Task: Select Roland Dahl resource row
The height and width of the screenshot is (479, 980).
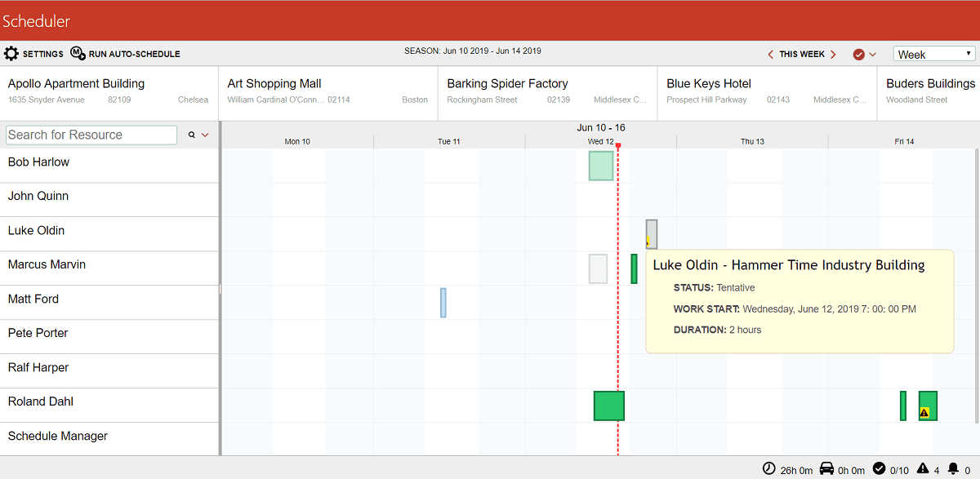Action: point(109,405)
